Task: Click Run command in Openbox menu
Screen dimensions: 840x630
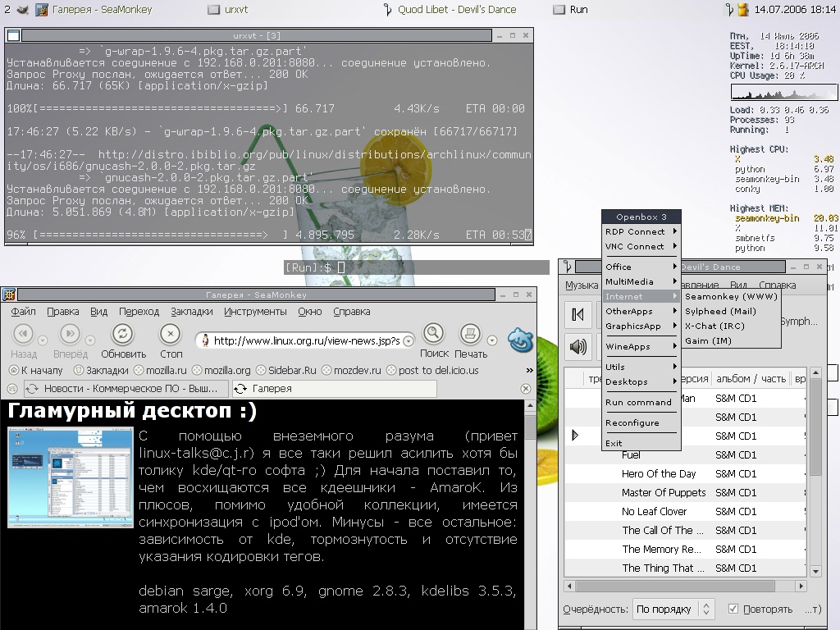Action: point(638,402)
